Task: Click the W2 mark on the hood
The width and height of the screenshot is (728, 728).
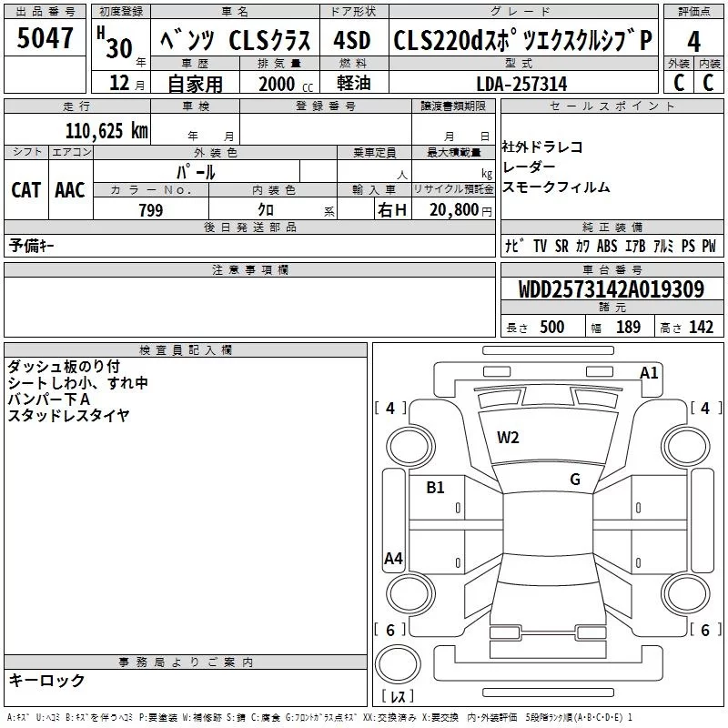Action: coord(508,438)
